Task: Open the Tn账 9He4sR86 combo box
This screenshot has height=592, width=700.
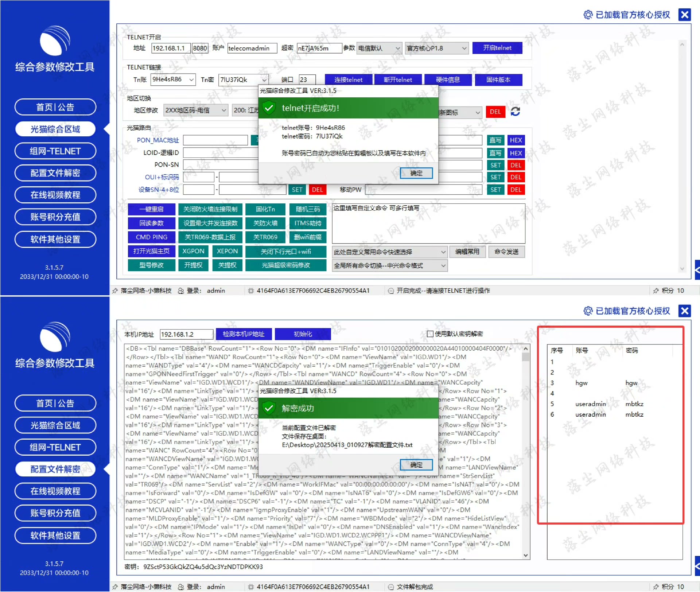Action: coord(191,79)
